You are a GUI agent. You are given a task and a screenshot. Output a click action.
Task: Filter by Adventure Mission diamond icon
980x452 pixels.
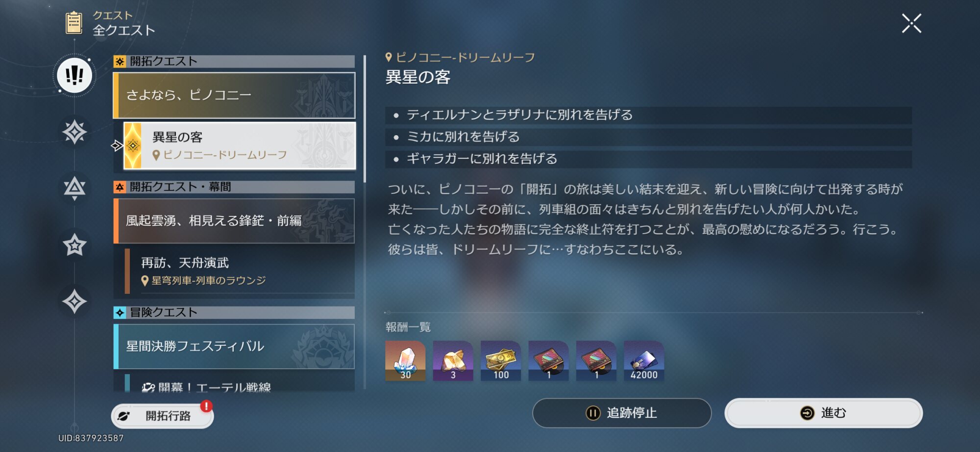pyautogui.click(x=74, y=301)
